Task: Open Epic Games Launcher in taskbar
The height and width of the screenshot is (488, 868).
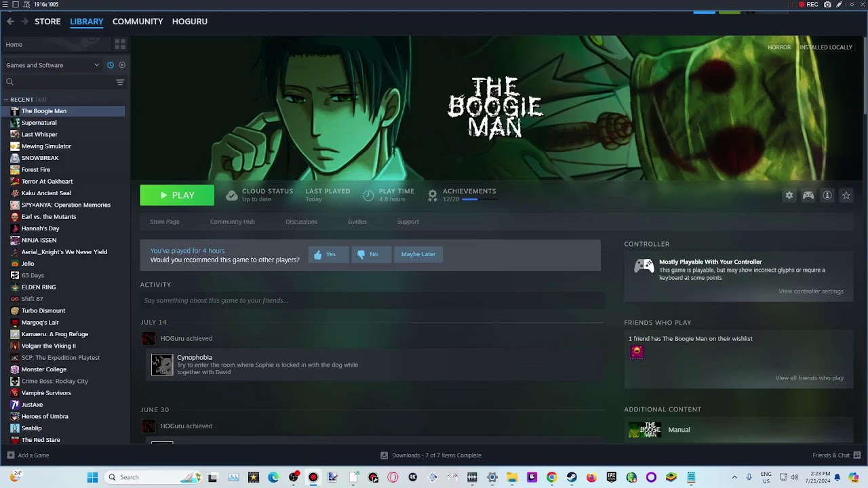Action: click(612, 477)
